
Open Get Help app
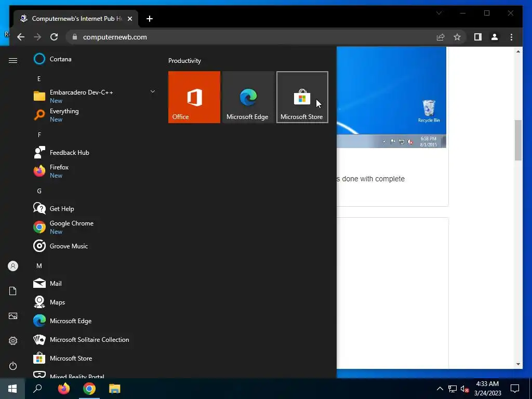click(x=94, y=209)
